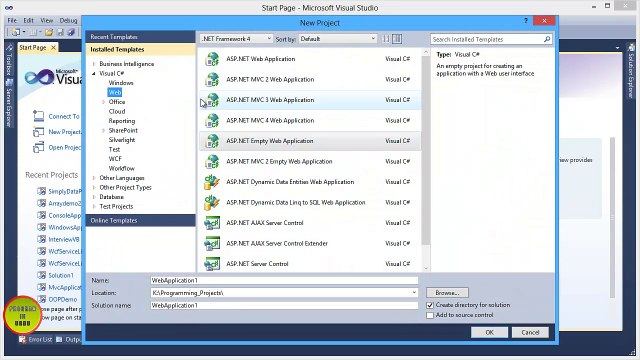The image size is (640, 360).
Task: Enable Add to source control checkbox
Action: 430,316
